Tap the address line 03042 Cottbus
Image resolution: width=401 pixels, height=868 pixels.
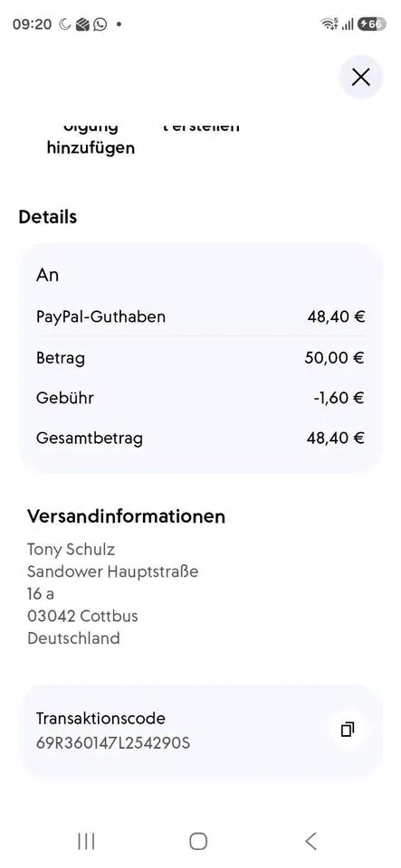[x=82, y=616]
